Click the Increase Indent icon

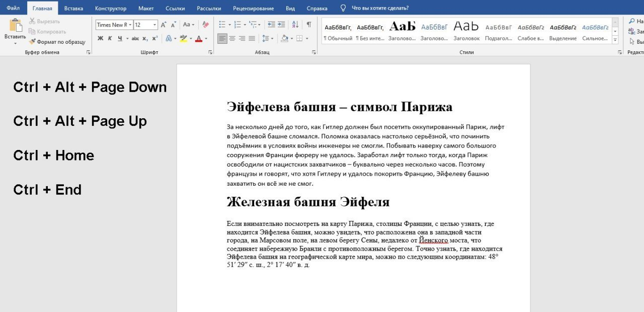pos(281,24)
